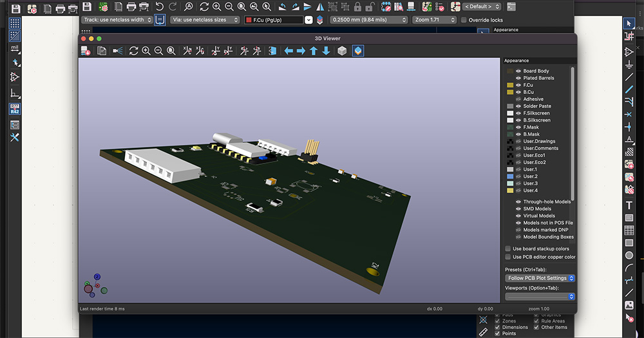This screenshot has height=338, width=644.
Task: Click Appearance panel vertical scrollbar
Action: click(x=573, y=133)
